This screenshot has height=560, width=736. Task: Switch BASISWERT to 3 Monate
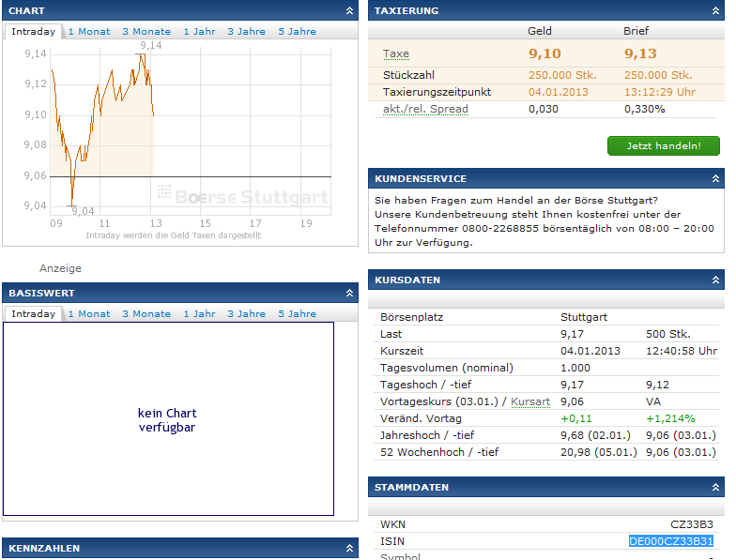click(146, 313)
